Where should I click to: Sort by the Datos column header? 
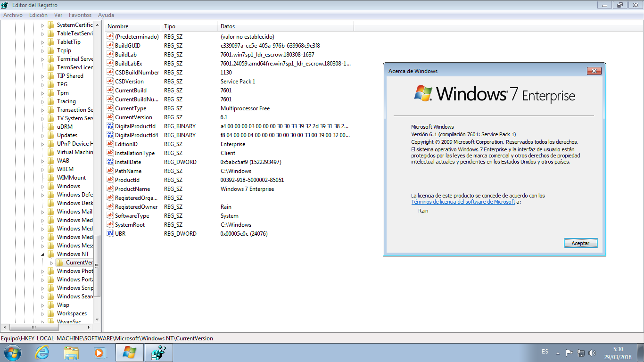point(285,26)
